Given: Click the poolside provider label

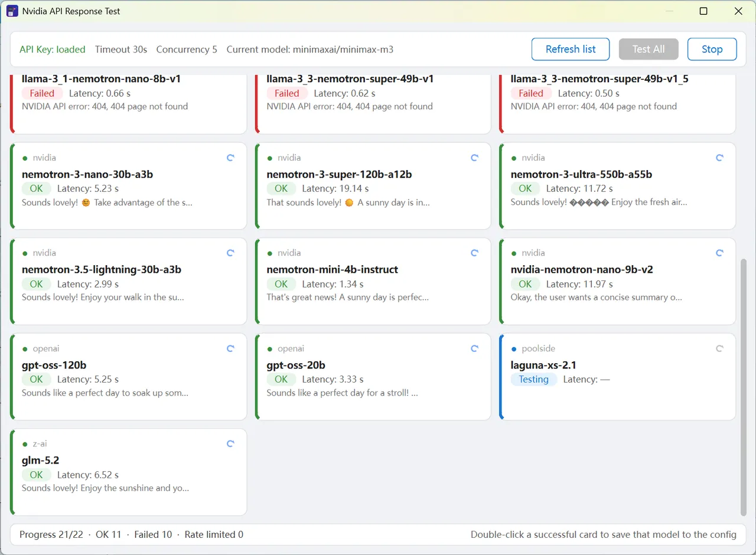Looking at the screenshot, I should coord(538,348).
